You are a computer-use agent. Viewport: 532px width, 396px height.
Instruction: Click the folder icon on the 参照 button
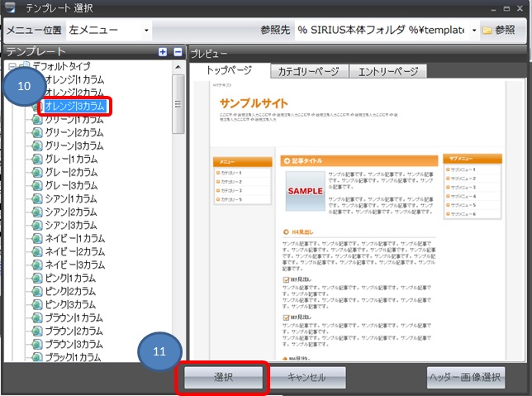pyautogui.click(x=487, y=31)
